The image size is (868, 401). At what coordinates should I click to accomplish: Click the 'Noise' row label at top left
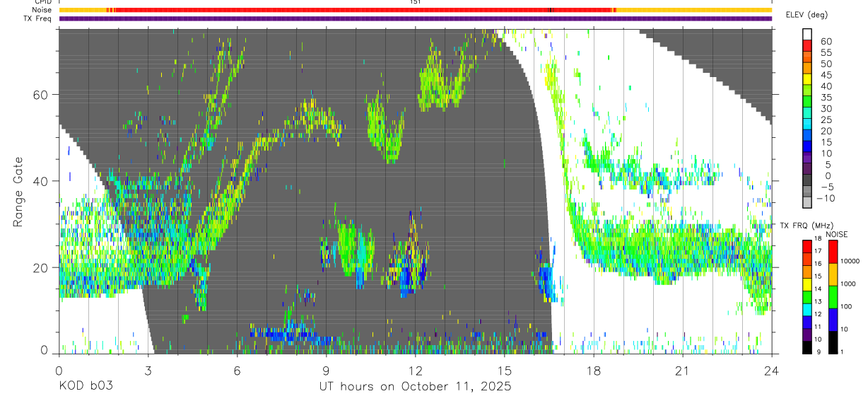click(x=42, y=10)
